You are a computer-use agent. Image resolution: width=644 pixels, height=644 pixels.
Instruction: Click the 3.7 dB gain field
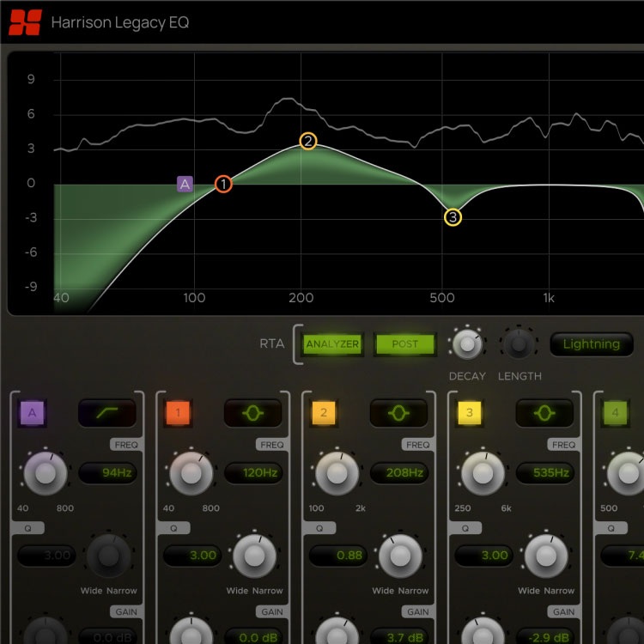pyautogui.click(x=398, y=636)
